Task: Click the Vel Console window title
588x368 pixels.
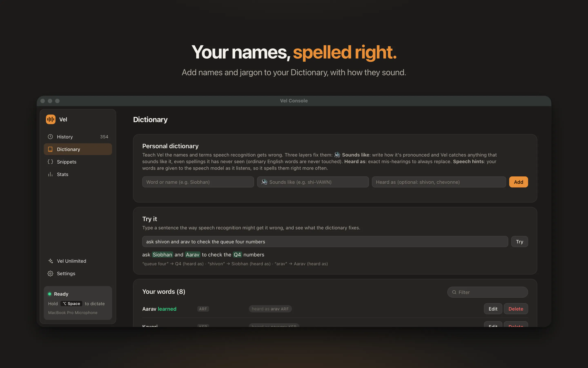Action: [294, 101]
